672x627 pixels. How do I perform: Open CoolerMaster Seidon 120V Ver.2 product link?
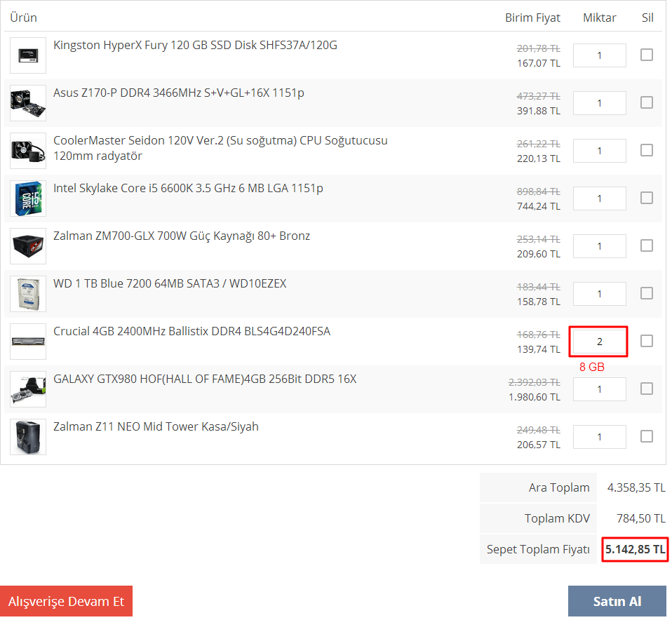[x=220, y=148]
